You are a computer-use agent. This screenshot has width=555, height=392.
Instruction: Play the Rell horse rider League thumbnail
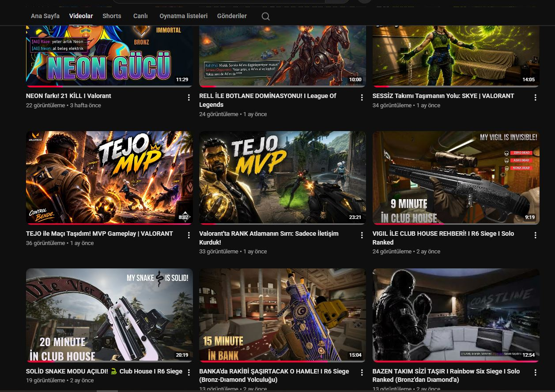click(282, 56)
